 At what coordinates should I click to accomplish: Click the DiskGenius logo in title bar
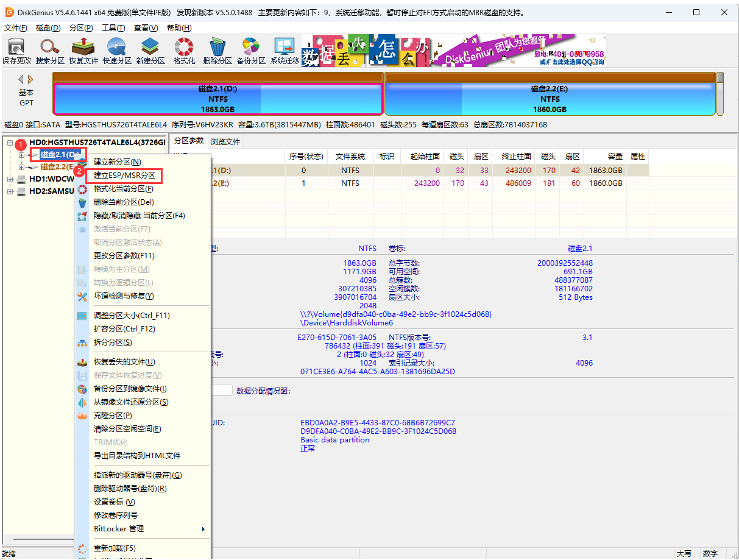click(x=10, y=12)
